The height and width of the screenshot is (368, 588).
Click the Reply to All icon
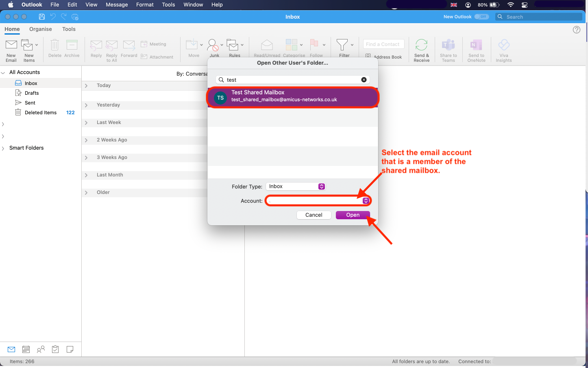[x=112, y=45]
